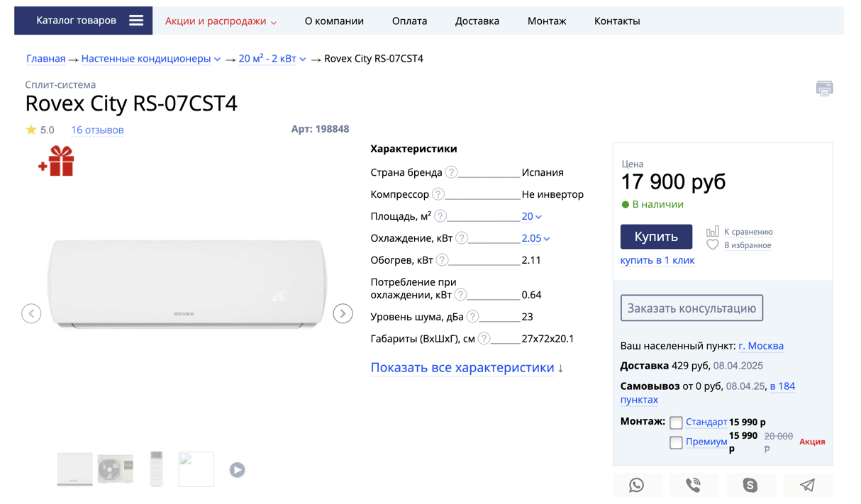The height and width of the screenshot is (504, 861).
Task: Click the Испания value
Action: (543, 172)
